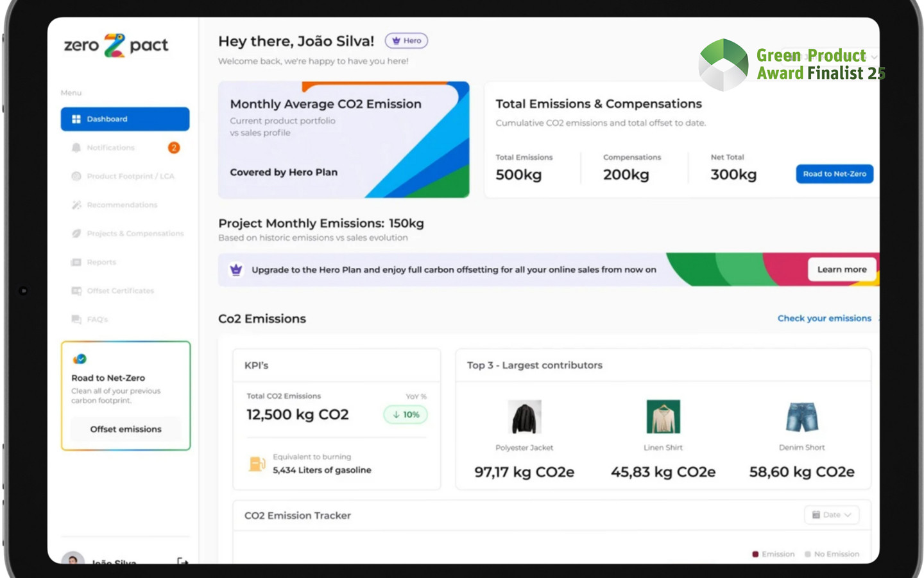Click the Product Footprint / LCA icon
Image resolution: width=924 pixels, height=578 pixels.
pyautogui.click(x=76, y=176)
